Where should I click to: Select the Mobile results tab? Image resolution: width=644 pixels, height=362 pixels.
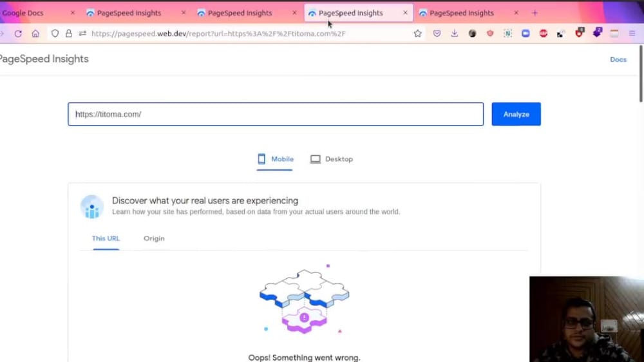coord(275,159)
